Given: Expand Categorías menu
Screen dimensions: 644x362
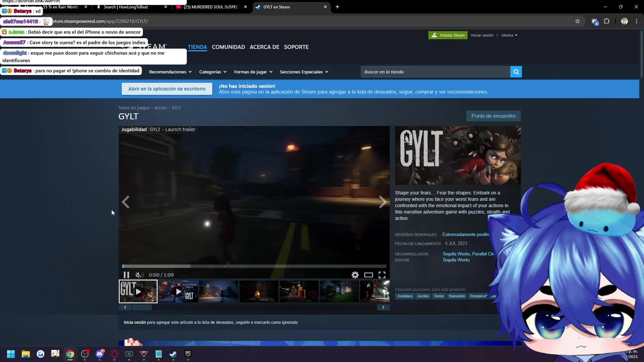Looking at the screenshot, I should tap(213, 72).
